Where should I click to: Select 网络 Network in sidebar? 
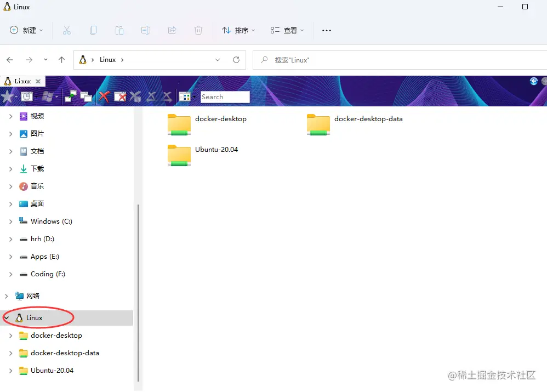tap(33, 296)
